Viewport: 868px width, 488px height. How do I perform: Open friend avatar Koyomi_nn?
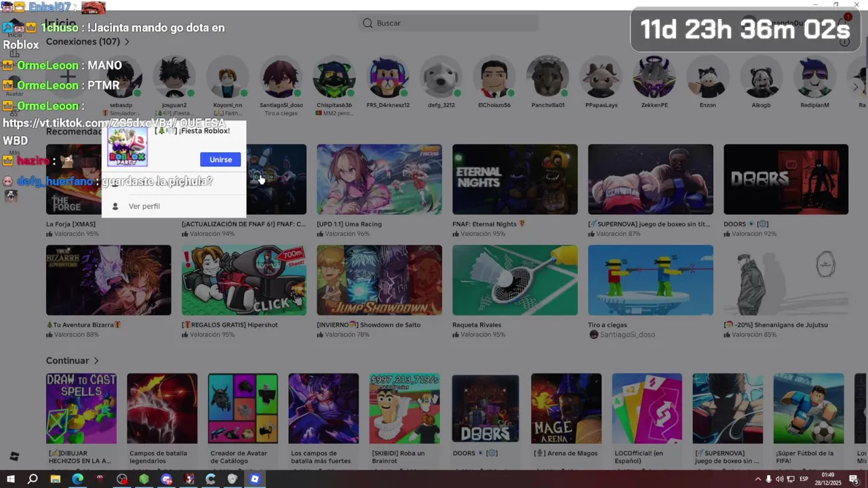pos(227,77)
